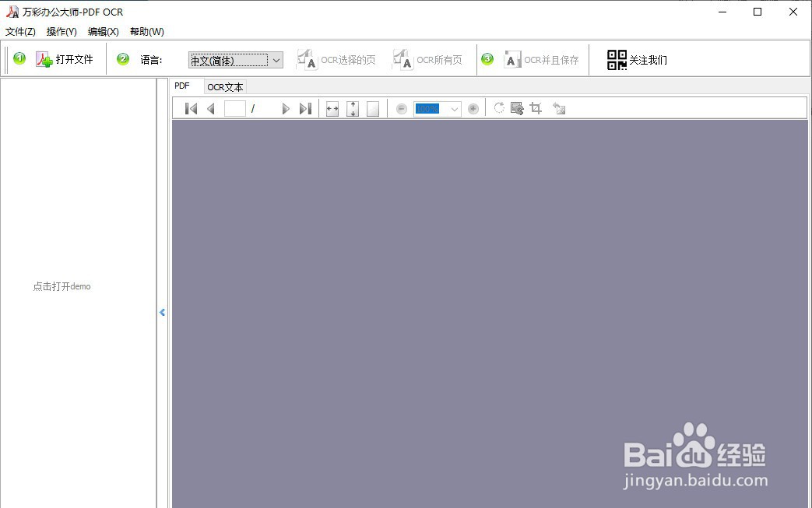Click the 打开文件 button

coord(65,59)
